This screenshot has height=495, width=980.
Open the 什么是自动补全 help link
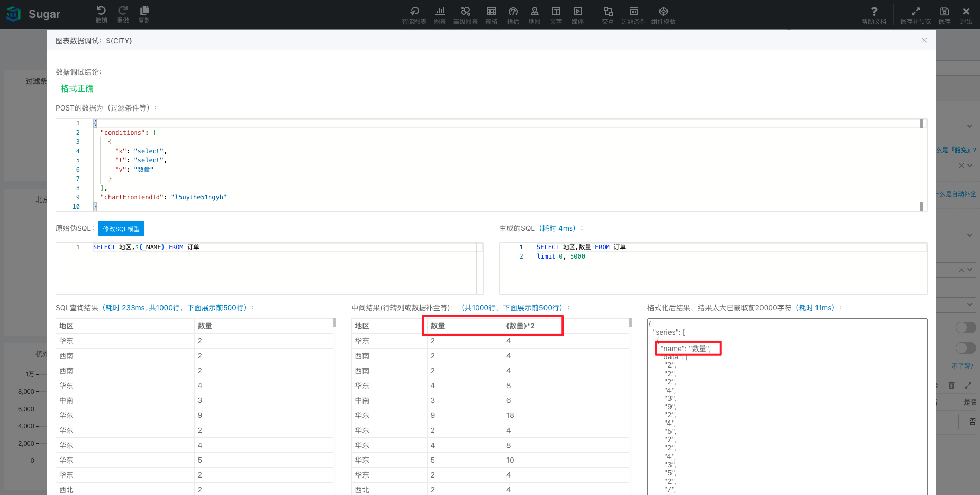pos(956,194)
